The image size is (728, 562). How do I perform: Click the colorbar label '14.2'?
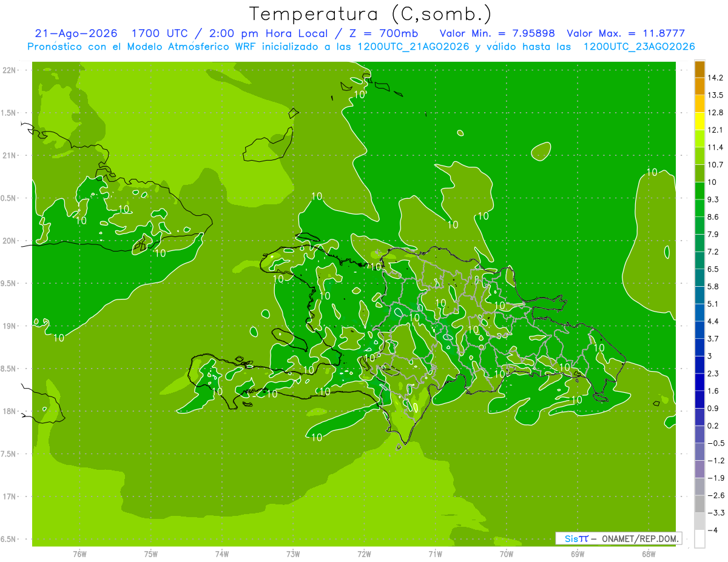click(x=715, y=78)
